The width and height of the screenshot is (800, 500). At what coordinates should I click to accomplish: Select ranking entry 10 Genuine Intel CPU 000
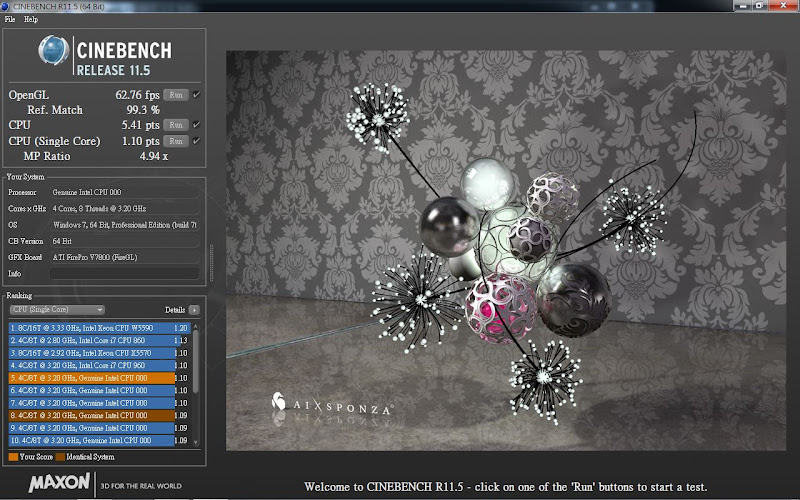point(99,440)
